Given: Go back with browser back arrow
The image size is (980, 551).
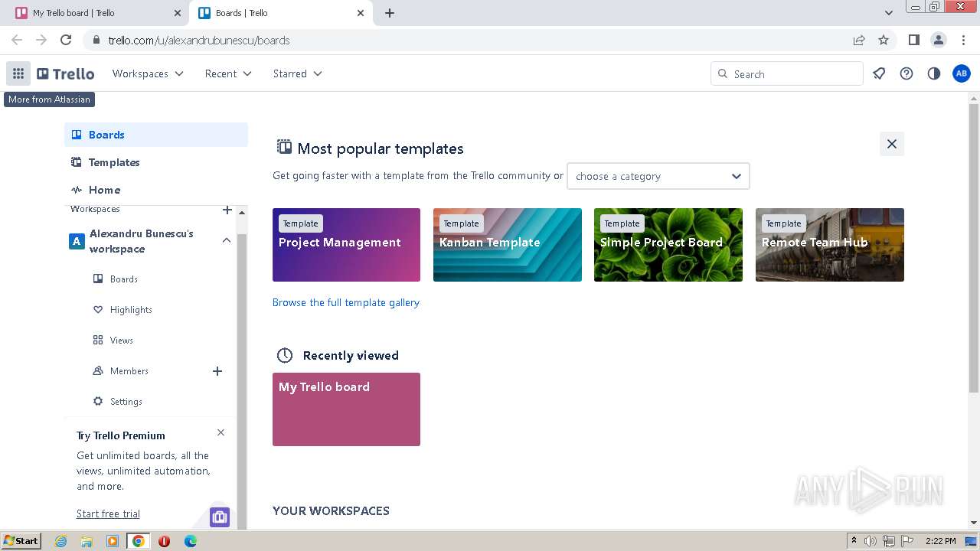Looking at the screenshot, I should tap(17, 40).
